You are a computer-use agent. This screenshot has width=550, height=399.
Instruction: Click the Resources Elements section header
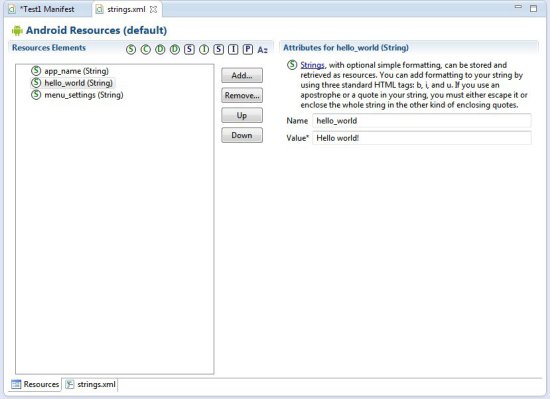point(49,48)
